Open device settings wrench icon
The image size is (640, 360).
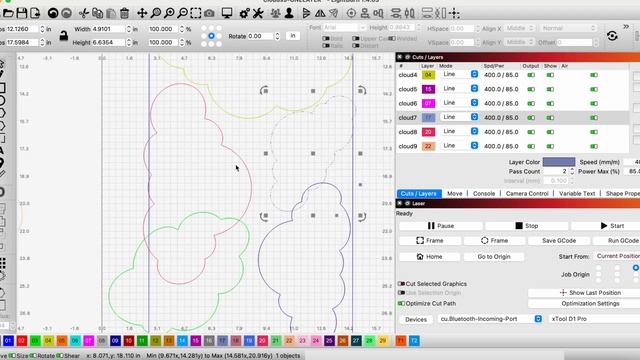coord(258,13)
